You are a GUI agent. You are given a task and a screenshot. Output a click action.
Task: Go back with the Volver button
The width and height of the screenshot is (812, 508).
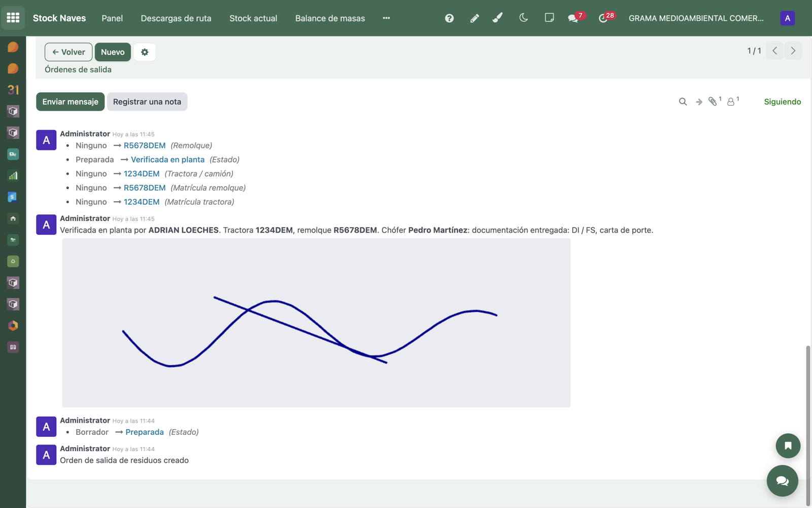[x=69, y=52]
